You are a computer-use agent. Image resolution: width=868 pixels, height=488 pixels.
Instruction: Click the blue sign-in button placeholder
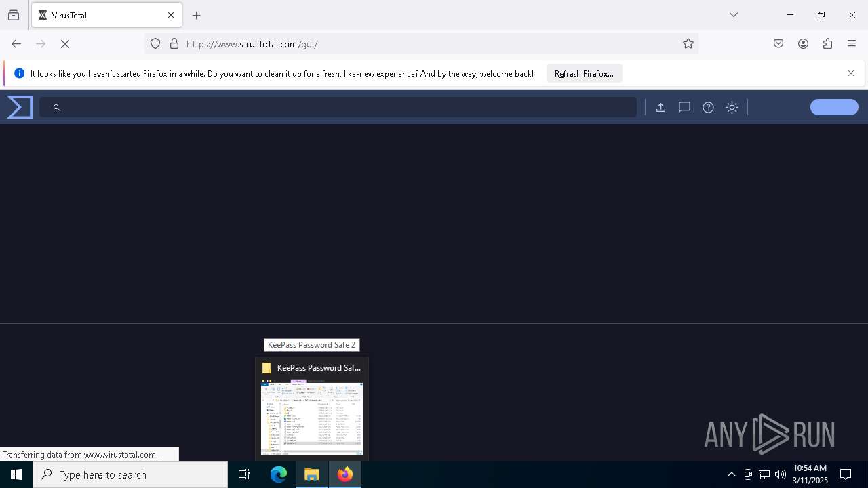(834, 107)
